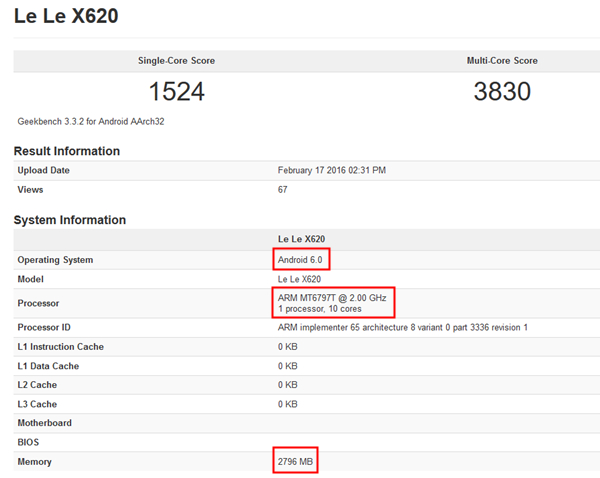
Task: Click the "L1 Data Cache" label
Action: pyautogui.click(x=48, y=366)
